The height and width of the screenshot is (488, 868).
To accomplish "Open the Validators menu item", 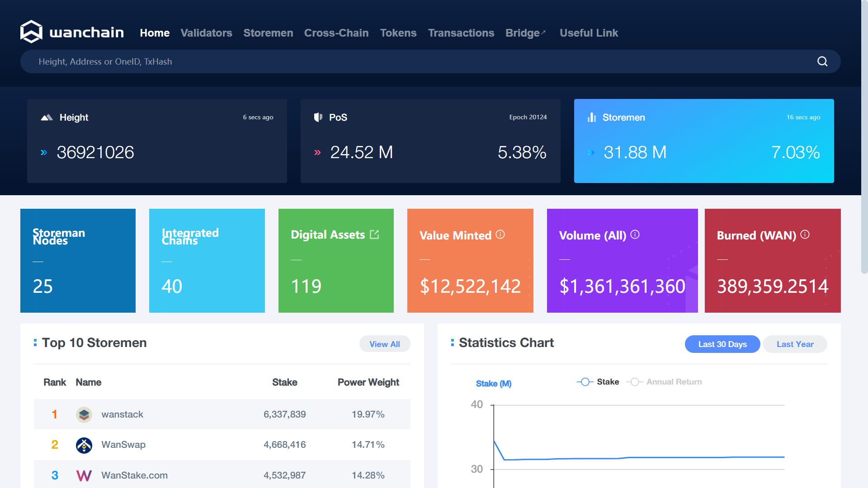I will [x=206, y=33].
